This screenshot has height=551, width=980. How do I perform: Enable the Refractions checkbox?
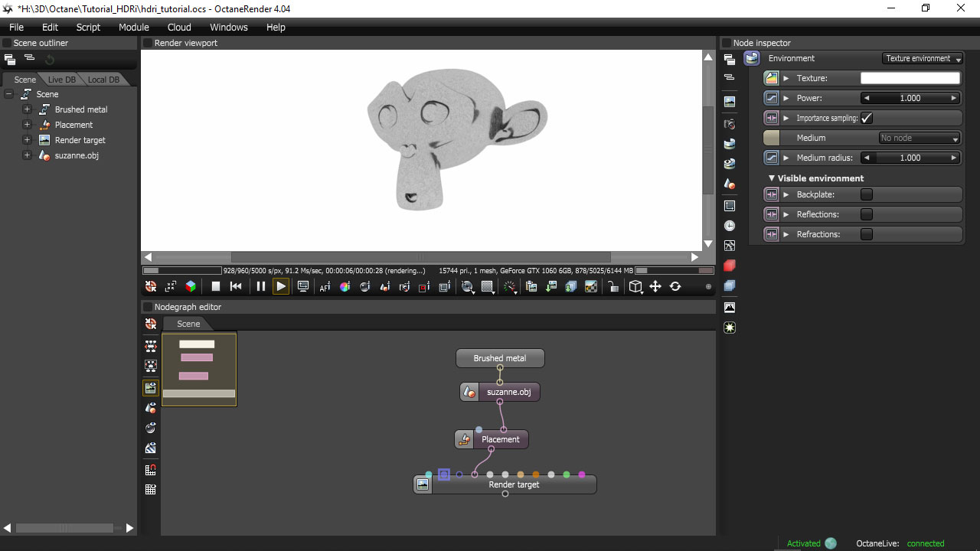(867, 234)
